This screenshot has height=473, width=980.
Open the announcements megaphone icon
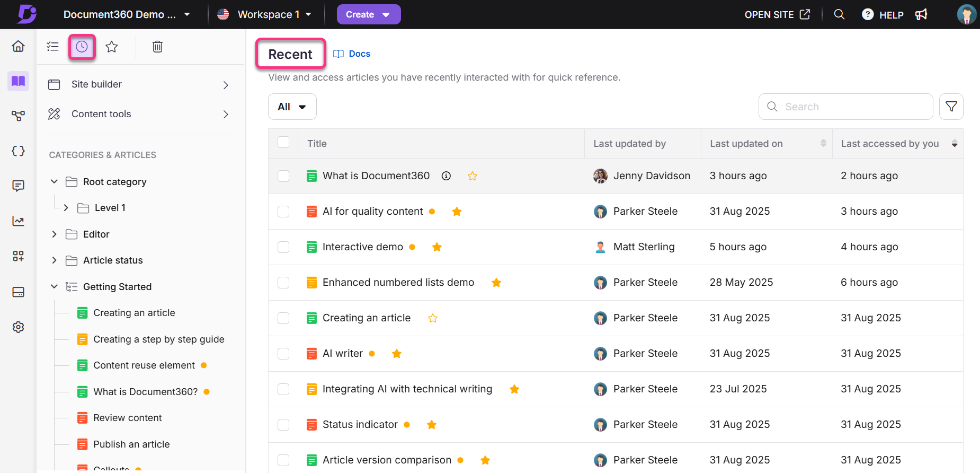pyautogui.click(x=921, y=14)
